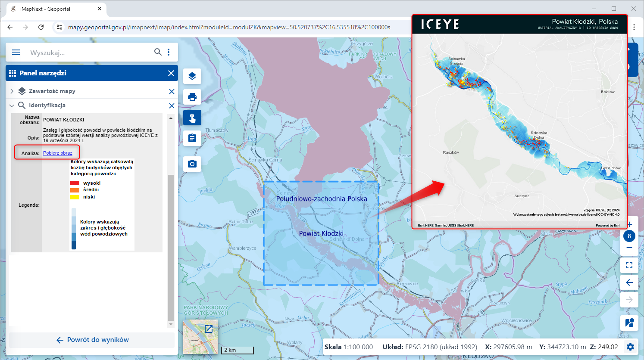Click Powrót do wyników button
Image resolution: width=644 pixels, height=360 pixels.
point(92,340)
